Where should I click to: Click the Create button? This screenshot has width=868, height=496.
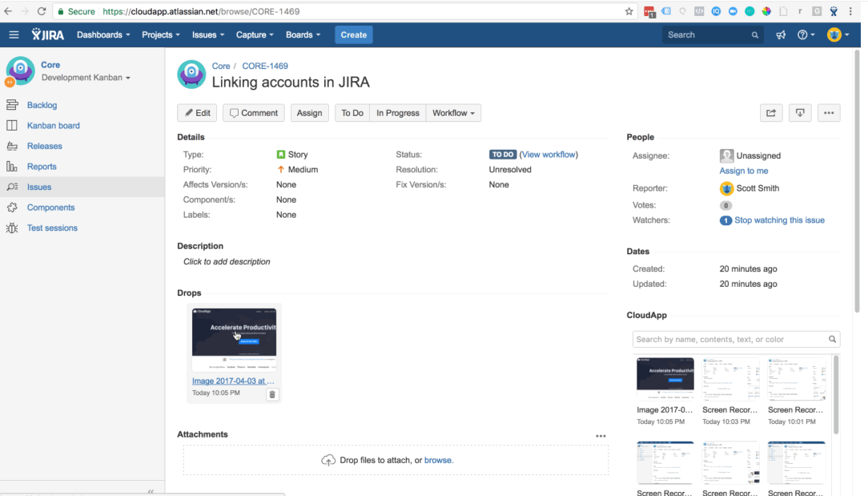(354, 35)
